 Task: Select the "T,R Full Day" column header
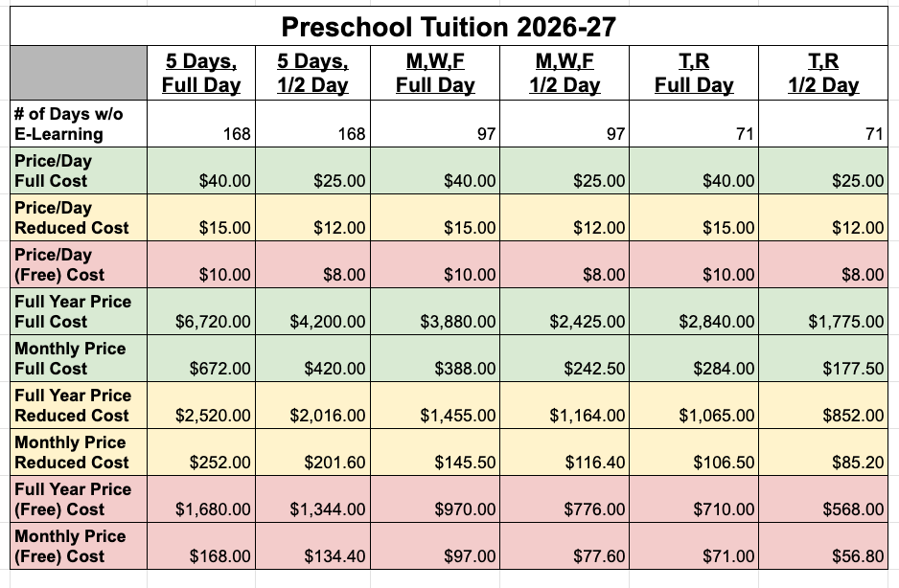click(x=694, y=73)
